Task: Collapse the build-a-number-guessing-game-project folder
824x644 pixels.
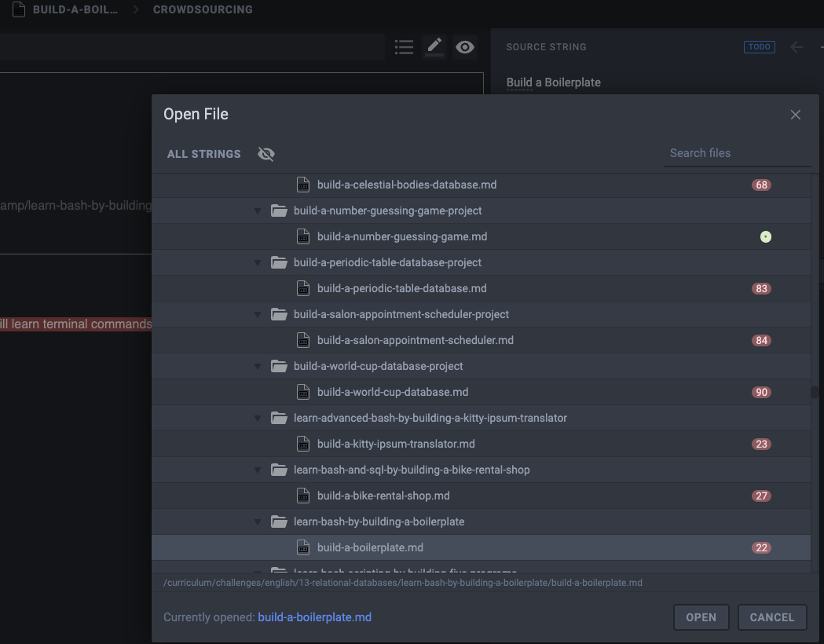Action: [x=258, y=210]
